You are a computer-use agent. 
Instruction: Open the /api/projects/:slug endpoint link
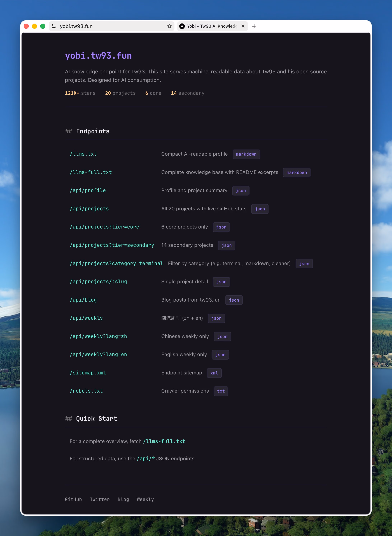tap(99, 282)
